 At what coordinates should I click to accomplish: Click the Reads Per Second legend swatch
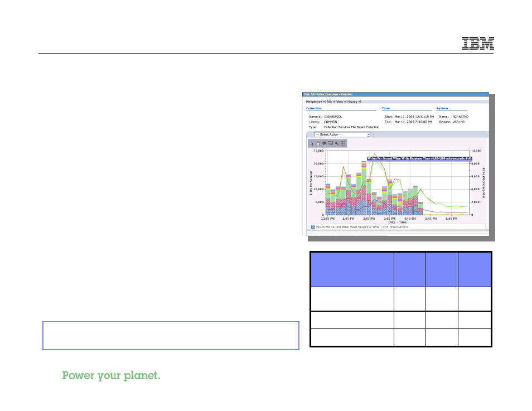click(313, 227)
